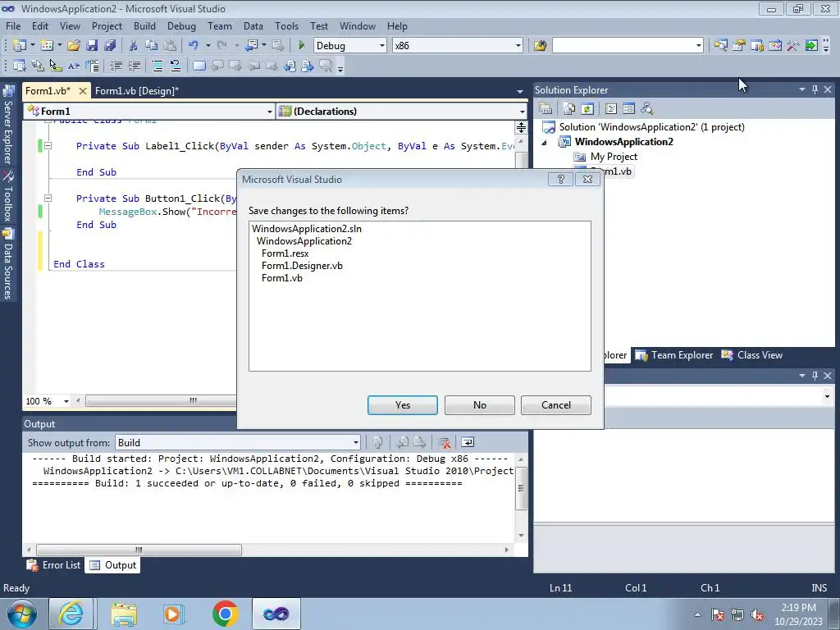Click the Cut scissors icon
This screenshot has width=840, height=630.
(x=134, y=46)
